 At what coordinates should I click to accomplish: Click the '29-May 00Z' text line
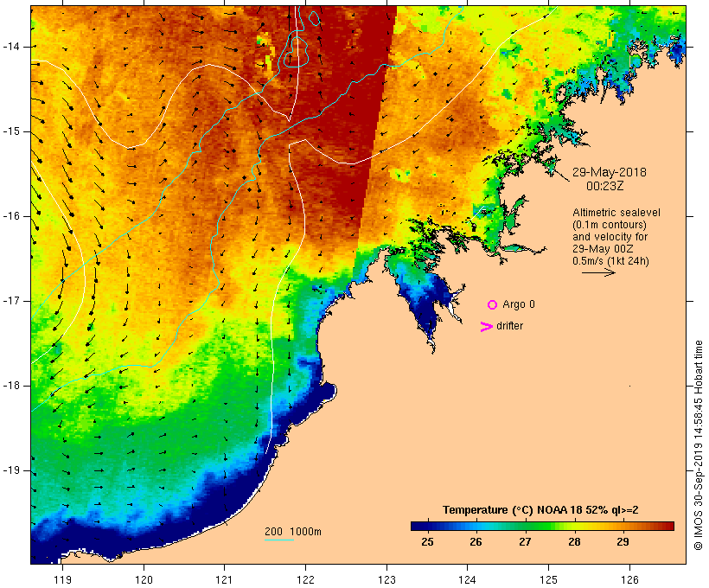(x=603, y=249)
